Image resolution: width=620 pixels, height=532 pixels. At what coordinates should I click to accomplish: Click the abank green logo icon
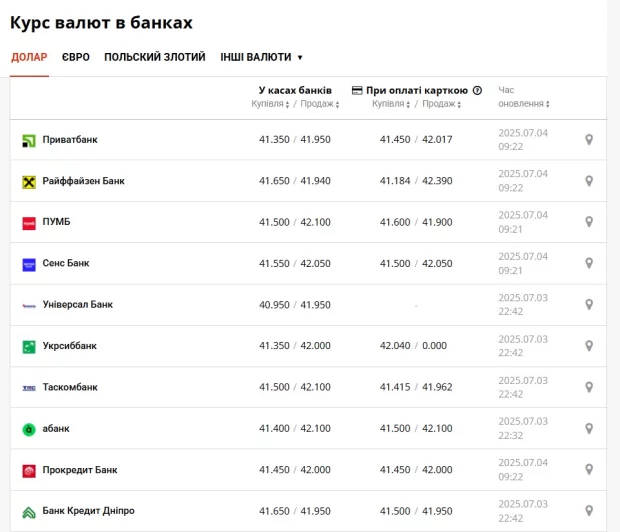click(x=29, y=429)
